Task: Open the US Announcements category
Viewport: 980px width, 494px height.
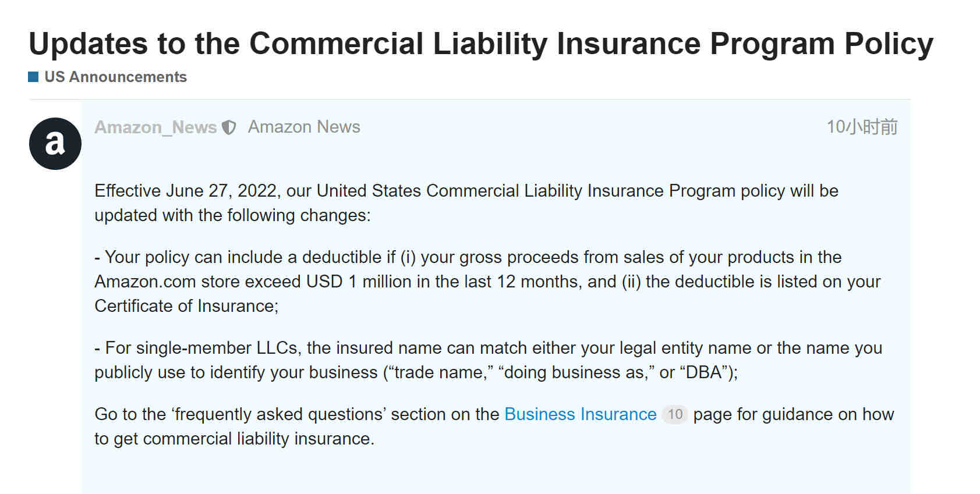Action: coord(115,77)
